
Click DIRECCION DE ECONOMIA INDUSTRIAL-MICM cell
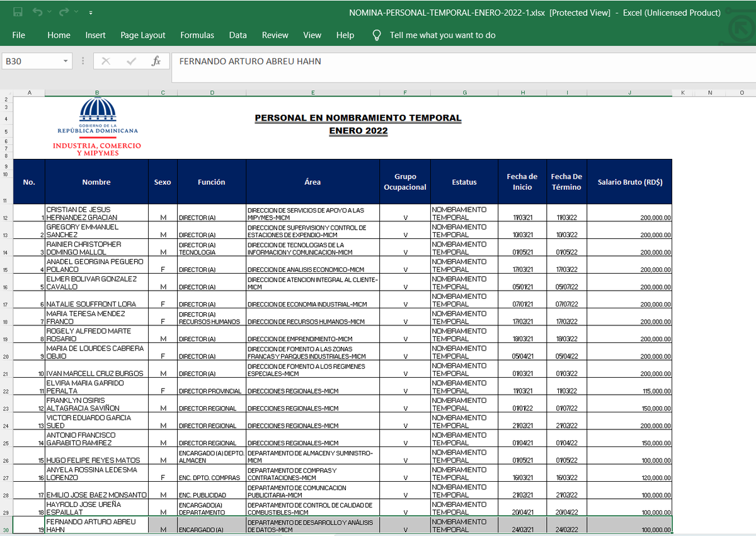pyautogui.click(x=312, y=300)
